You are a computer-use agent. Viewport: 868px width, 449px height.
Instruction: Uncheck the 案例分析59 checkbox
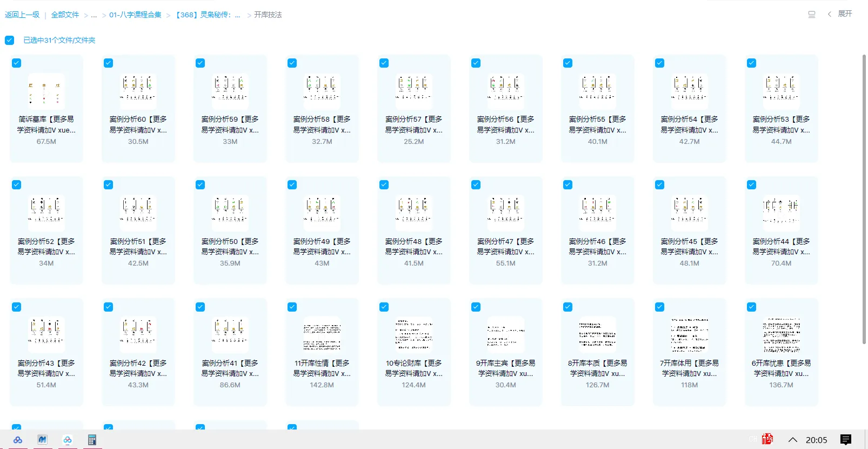pos(201,63)
